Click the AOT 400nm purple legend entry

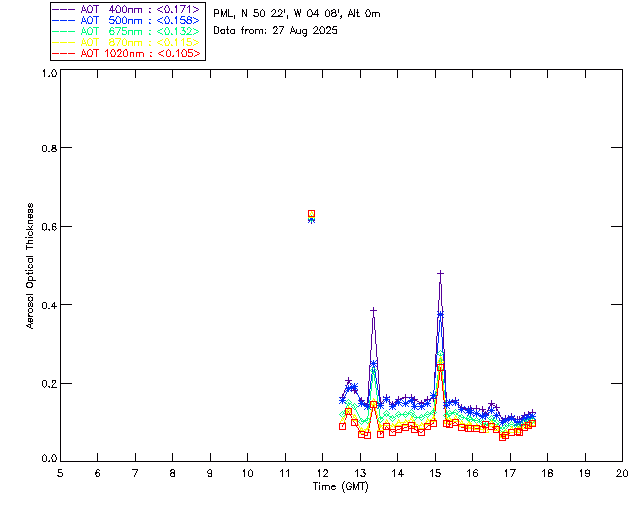click(127, 9)
